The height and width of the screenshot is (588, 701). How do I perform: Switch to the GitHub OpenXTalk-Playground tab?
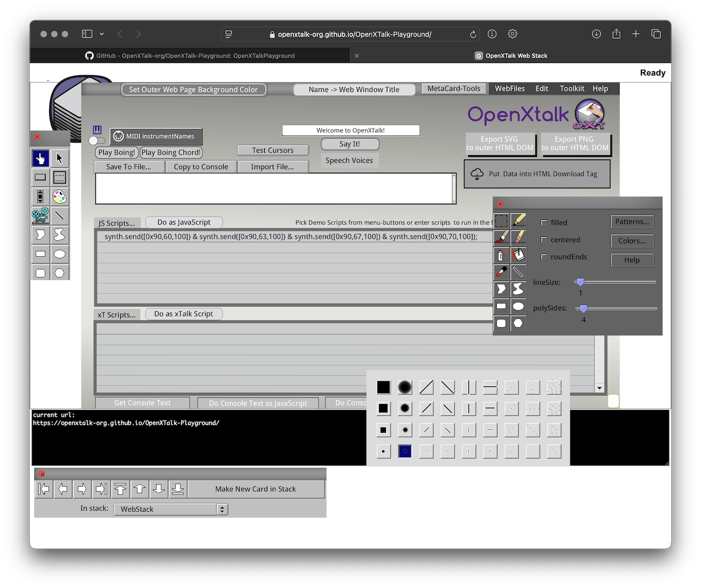pos(190,55)
